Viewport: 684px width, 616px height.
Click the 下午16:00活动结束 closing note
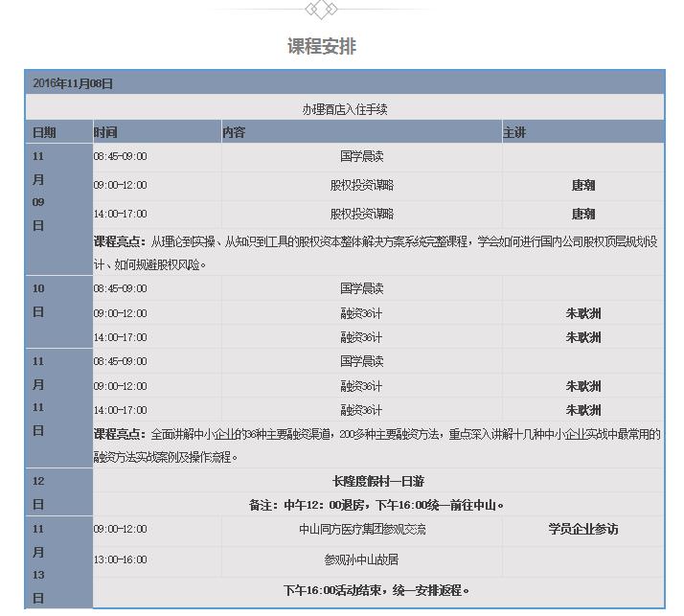tap(376, 590)
